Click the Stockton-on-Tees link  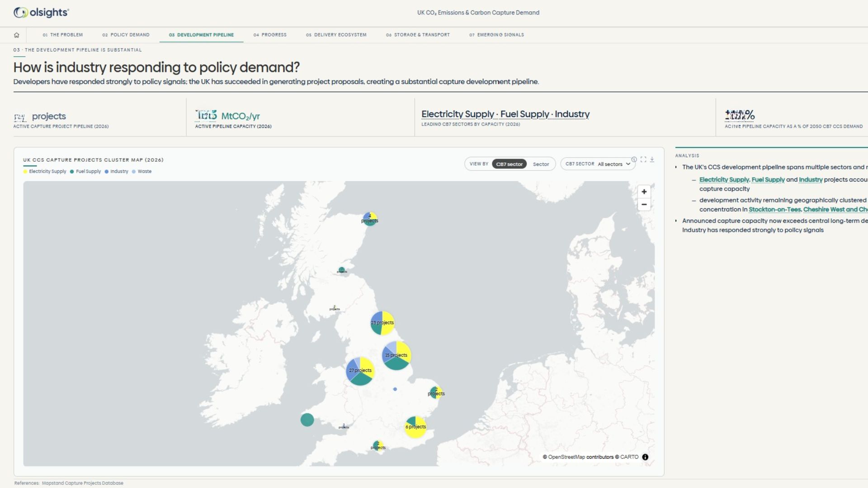coord(775,209)
